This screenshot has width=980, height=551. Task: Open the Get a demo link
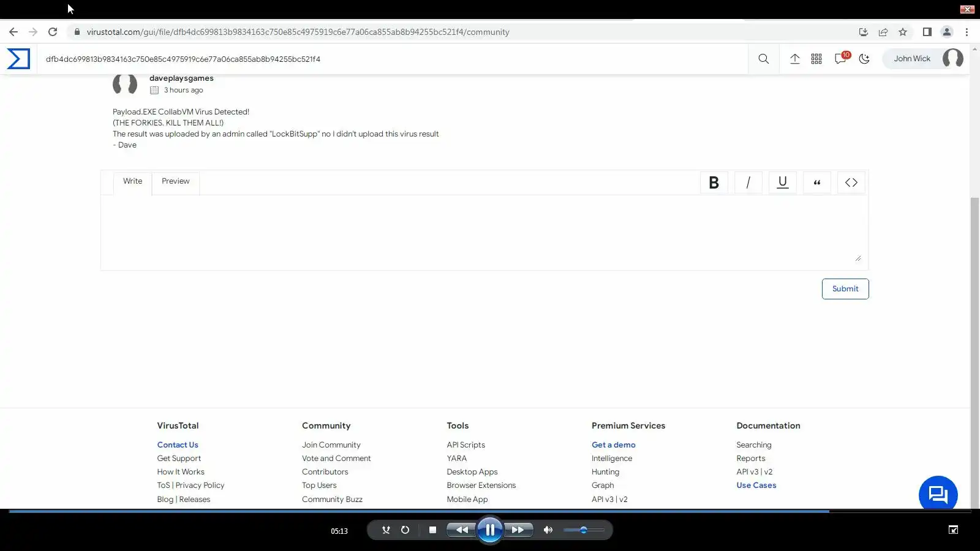point(614,445)
